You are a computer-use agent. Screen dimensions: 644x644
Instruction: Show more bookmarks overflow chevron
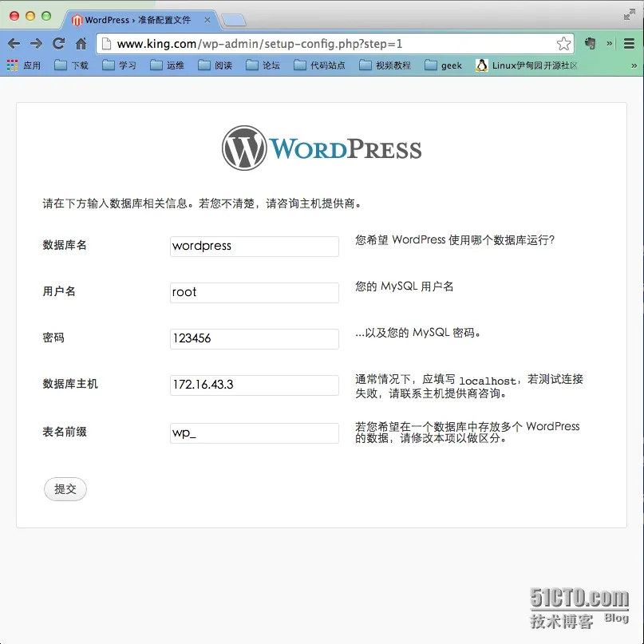(x=634, y=65)
